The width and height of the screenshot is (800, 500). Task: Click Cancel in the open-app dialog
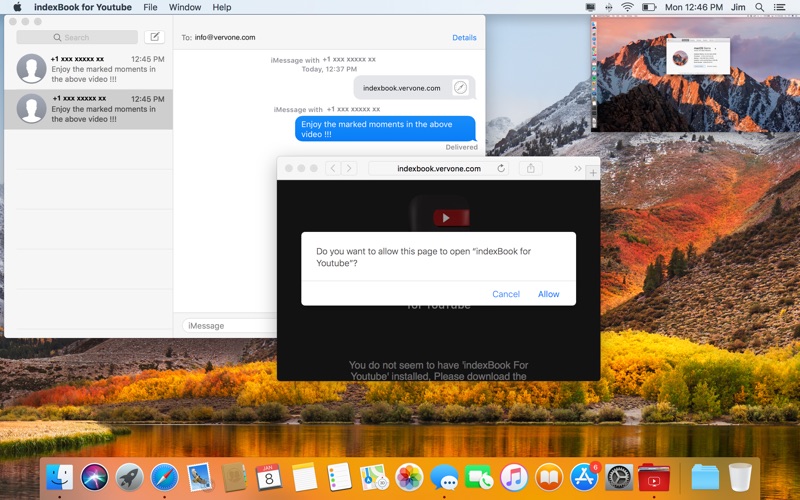(506, 294)
